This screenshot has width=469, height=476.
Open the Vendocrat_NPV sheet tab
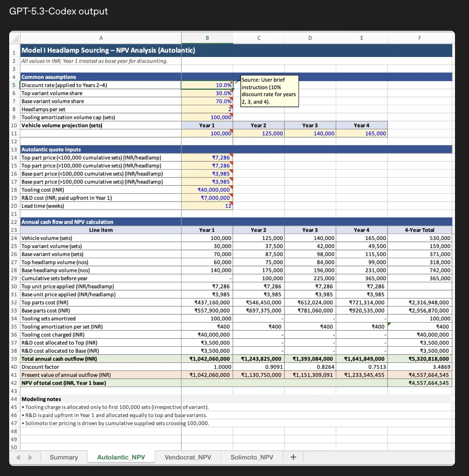[x=188, y=457]
